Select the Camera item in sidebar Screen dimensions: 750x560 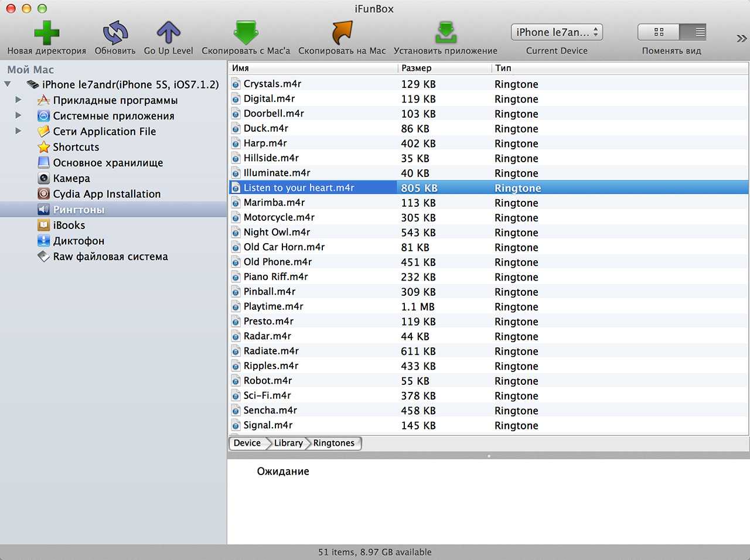(x=71, y=178)
